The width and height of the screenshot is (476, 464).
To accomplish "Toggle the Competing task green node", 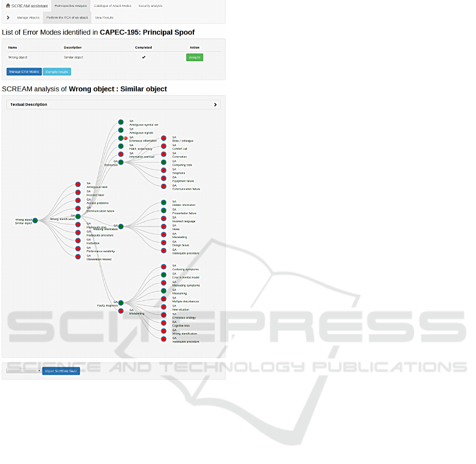I will [x=164, y=162].
